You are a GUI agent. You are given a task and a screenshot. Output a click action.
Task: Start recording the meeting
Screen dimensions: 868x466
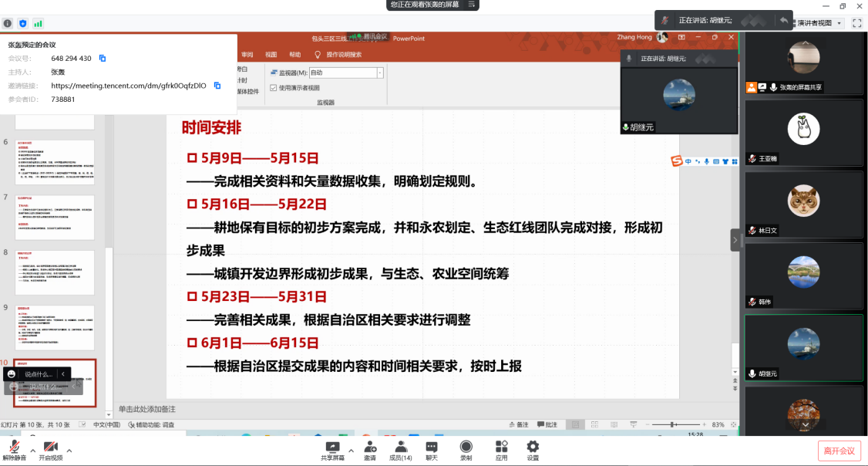tap(466, 448)
